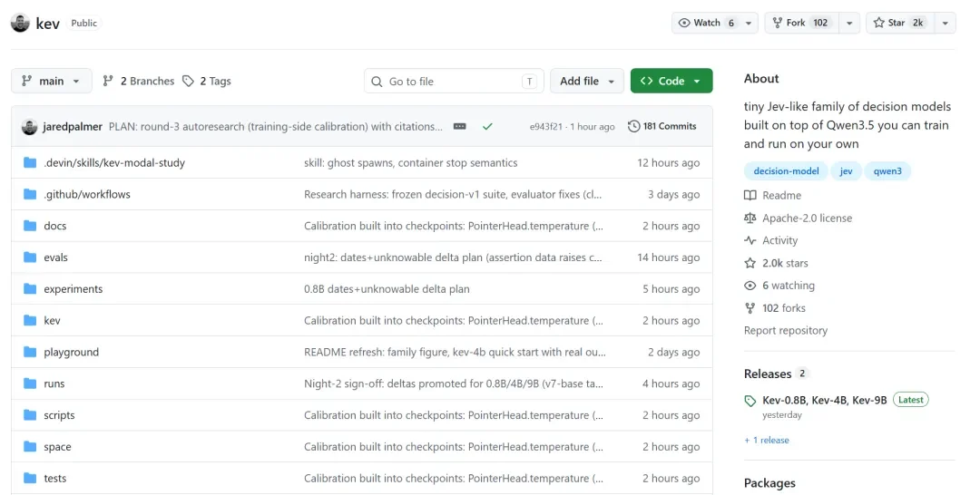Click the kev repository owner avatar
Viewport: 980px width, 495px height.
20,23
